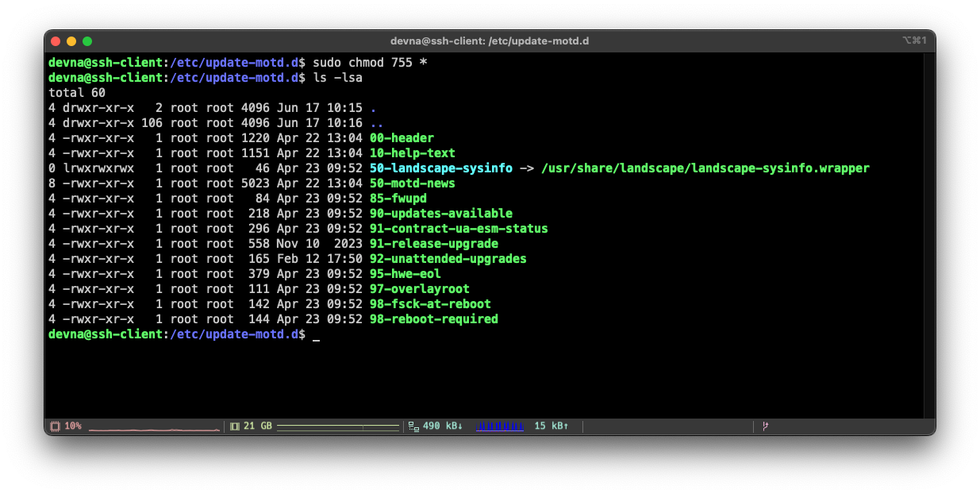Click the 00-header filename

coord(402,138)
